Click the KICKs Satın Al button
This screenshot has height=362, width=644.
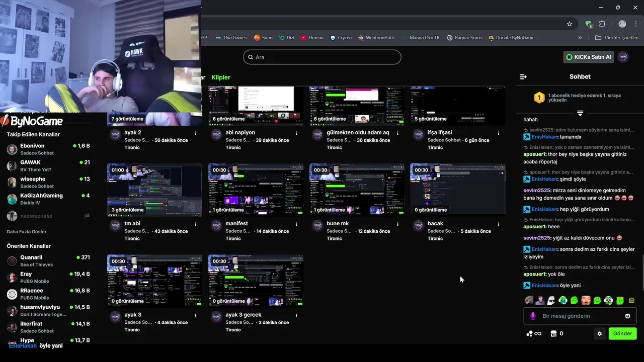point(588,57)
